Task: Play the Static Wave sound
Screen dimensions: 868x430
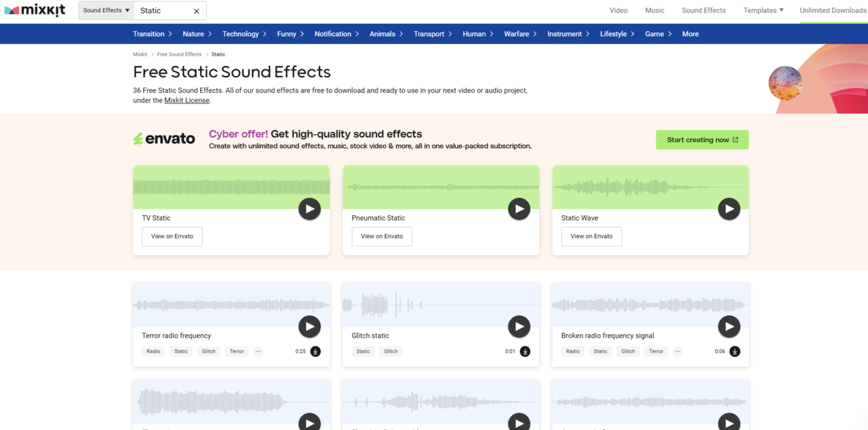Action: tap(729, 209)
